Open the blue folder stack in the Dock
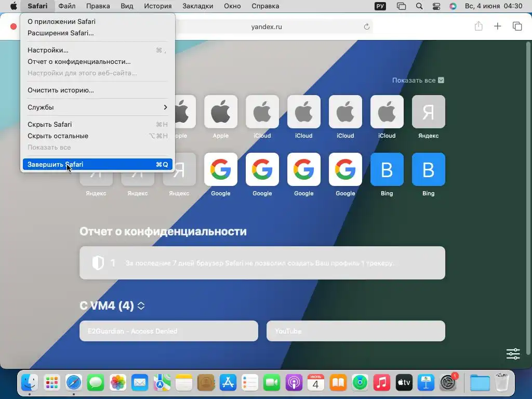 (x=480, y=383)
